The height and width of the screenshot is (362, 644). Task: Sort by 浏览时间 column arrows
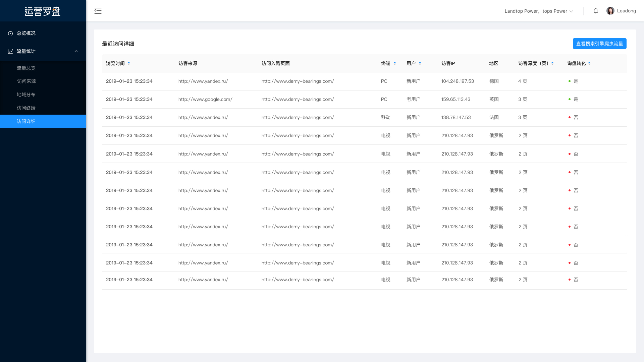129,63
